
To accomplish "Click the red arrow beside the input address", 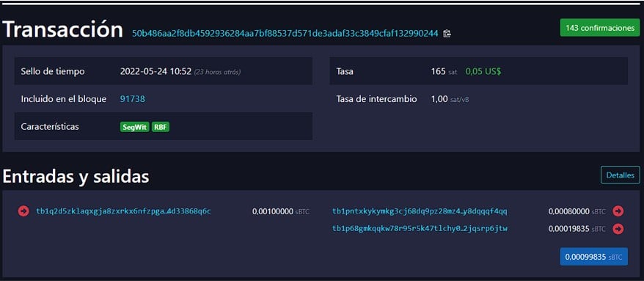I will (x=23, y=211).
